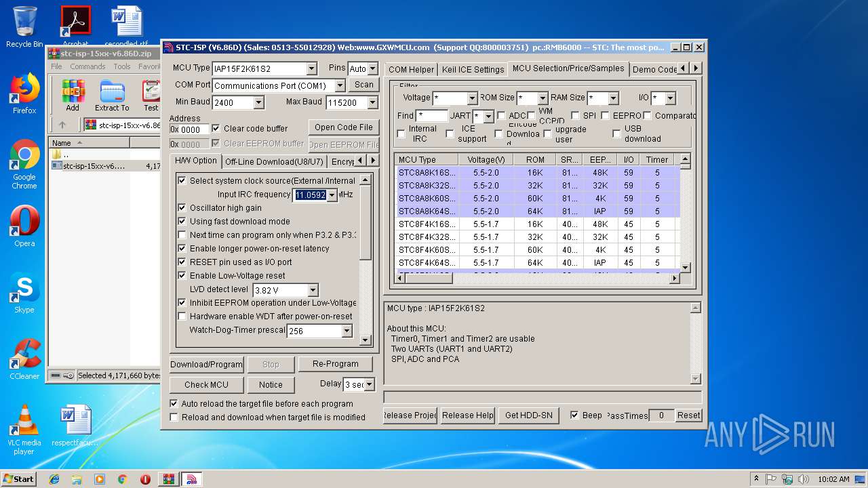Screen dimensions: 868x488
Task: Open the Voltage filter dropdown
Action: [x=473, y=98]
